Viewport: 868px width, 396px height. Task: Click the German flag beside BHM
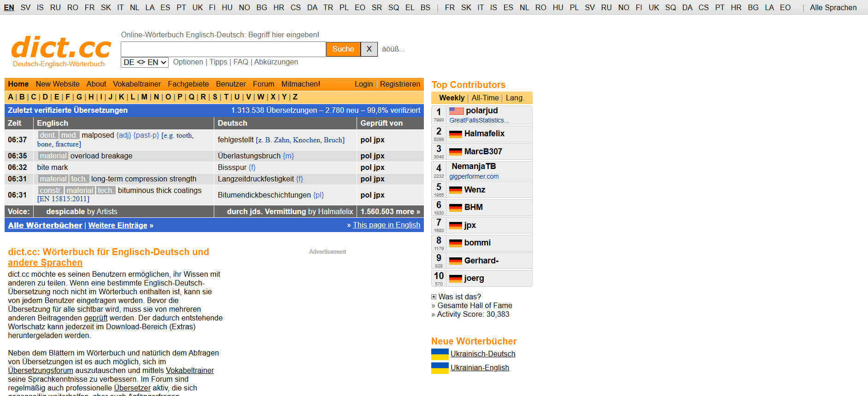pos(456,208)
